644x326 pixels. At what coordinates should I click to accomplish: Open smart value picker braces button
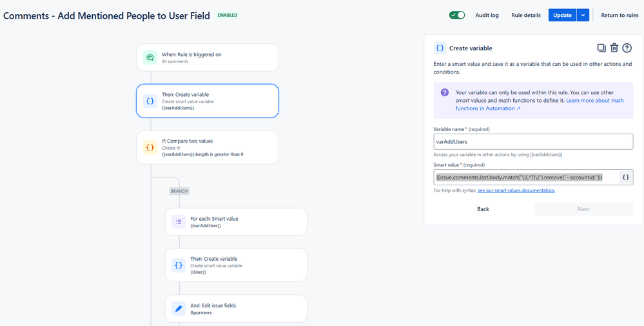pyautogui.click(x=625, y=178)
